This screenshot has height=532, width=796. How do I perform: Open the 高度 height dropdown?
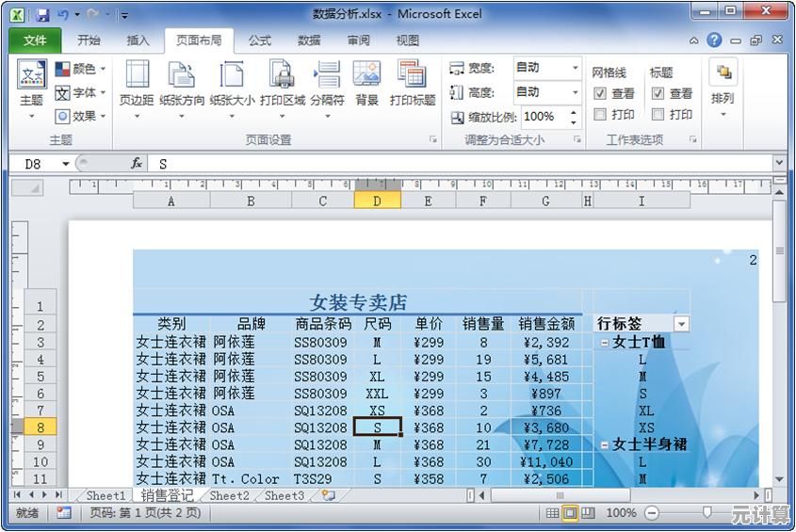[x=575, y=92]
